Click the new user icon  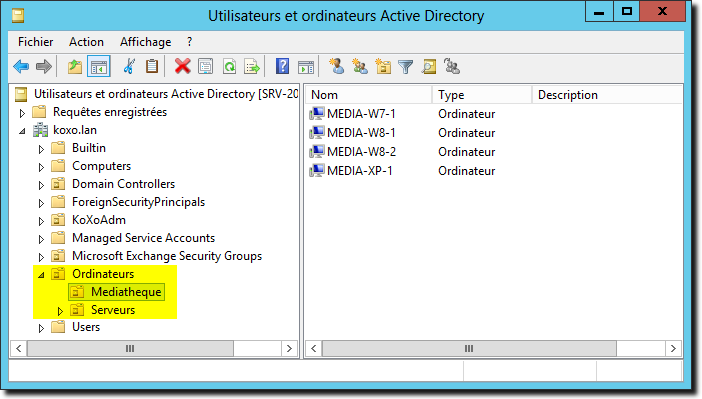click(x=337, y=66)
